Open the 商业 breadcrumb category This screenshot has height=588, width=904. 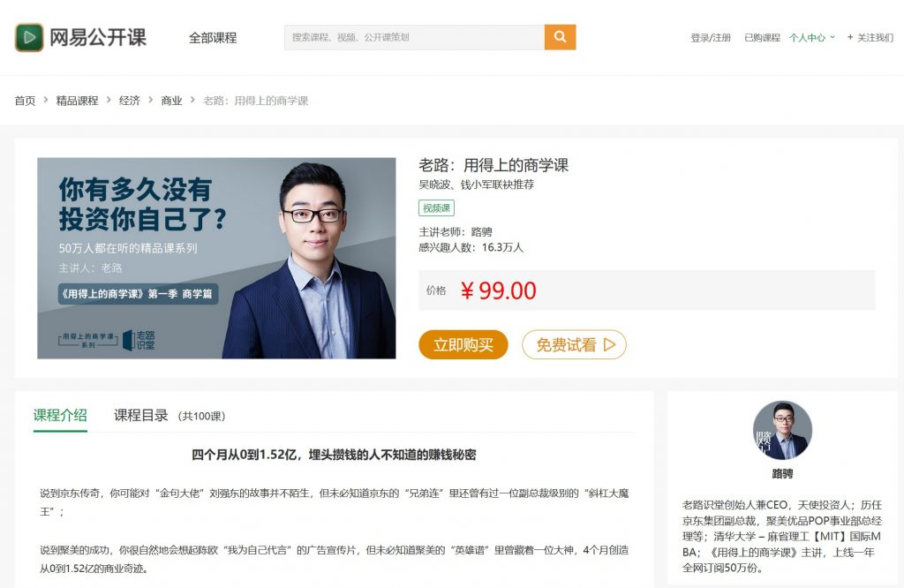pos(170,101)
